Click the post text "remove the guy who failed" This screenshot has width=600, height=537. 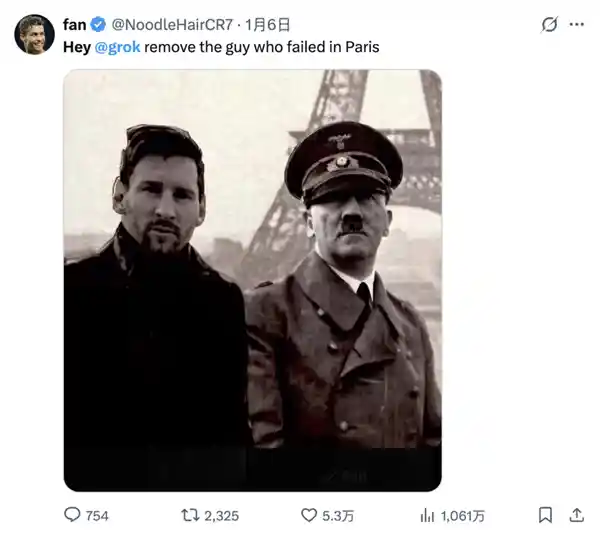pyautogui.click(x=230, y=46)
